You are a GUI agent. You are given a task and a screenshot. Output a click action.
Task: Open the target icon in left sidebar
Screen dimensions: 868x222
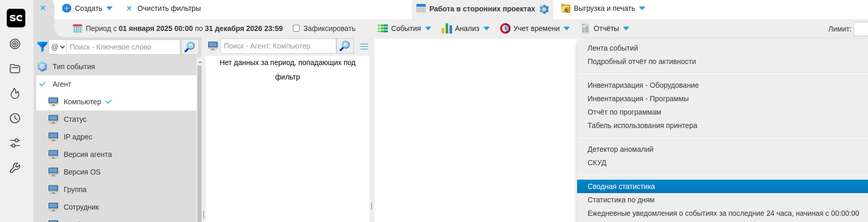[15, 44]
